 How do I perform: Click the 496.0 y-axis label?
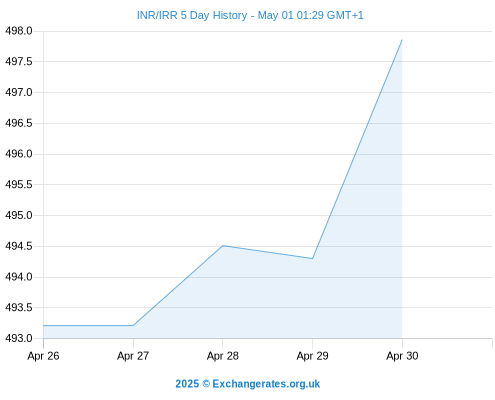pyautogui.click(x=19, y=154)
